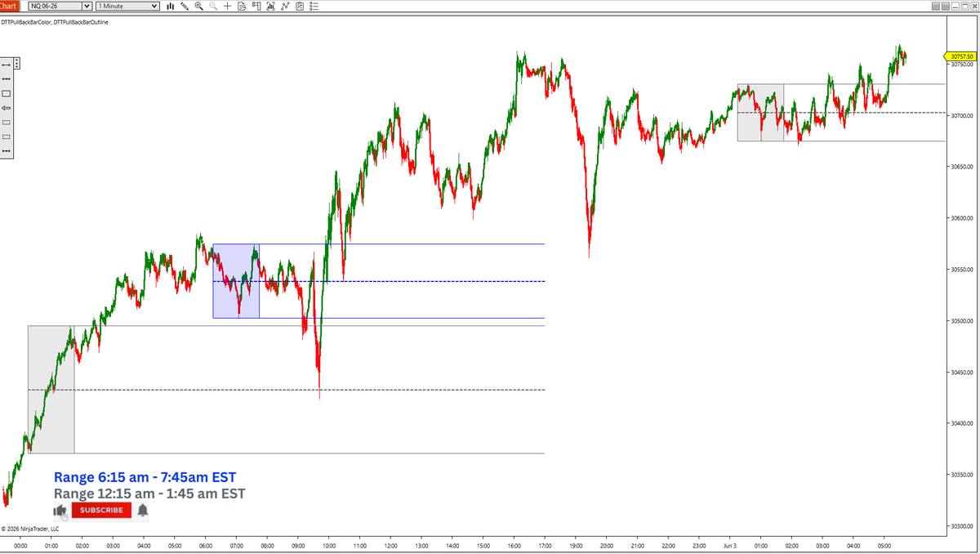Click the 30600.00 price axis label
The height and width of the screenshot is (554, 980).
coord(963,218)
